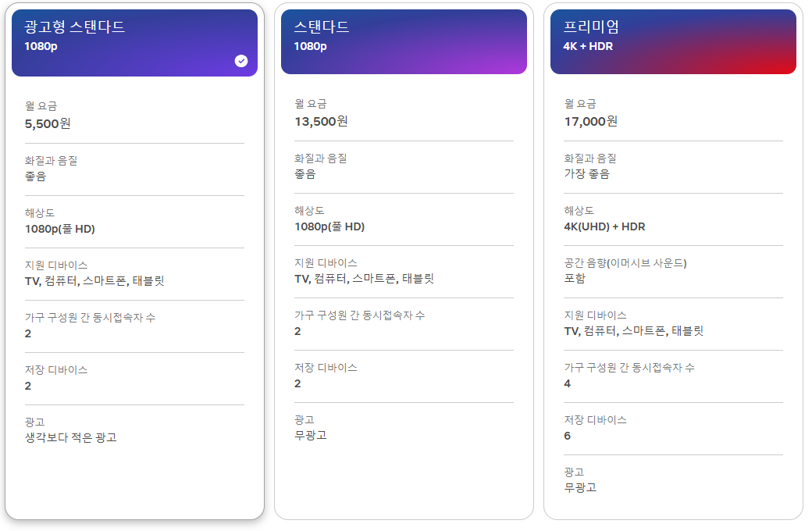Click 1080p(풀 HD) in 스탠다드 card
The width and height of the screenshot is (812, 531).
[x=329, y=227]
